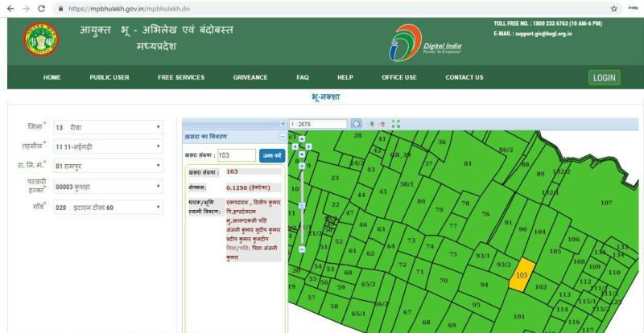Click the browser back arrow
644x333 pixels.
(10, 9)
